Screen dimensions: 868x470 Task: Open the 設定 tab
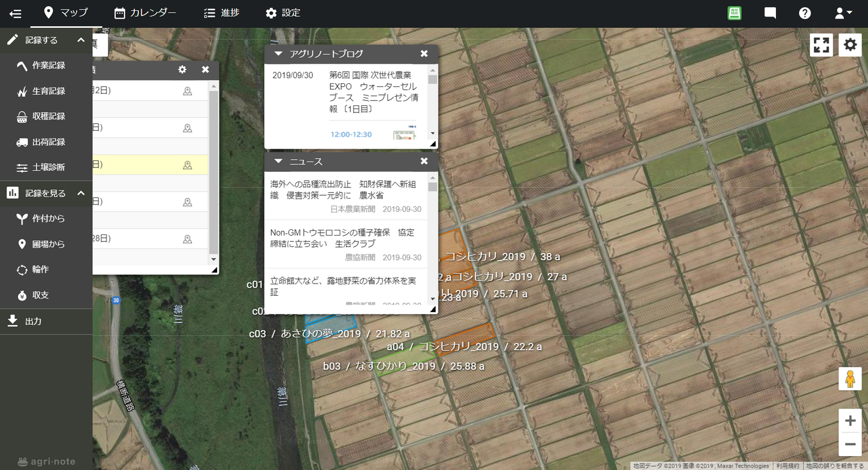tap(283, 13)
